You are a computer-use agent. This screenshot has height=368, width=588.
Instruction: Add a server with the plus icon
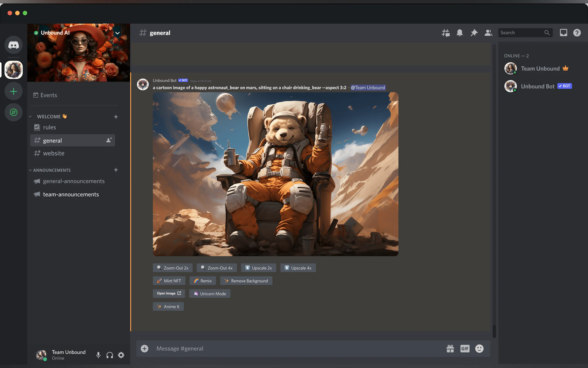pos(14,92)
